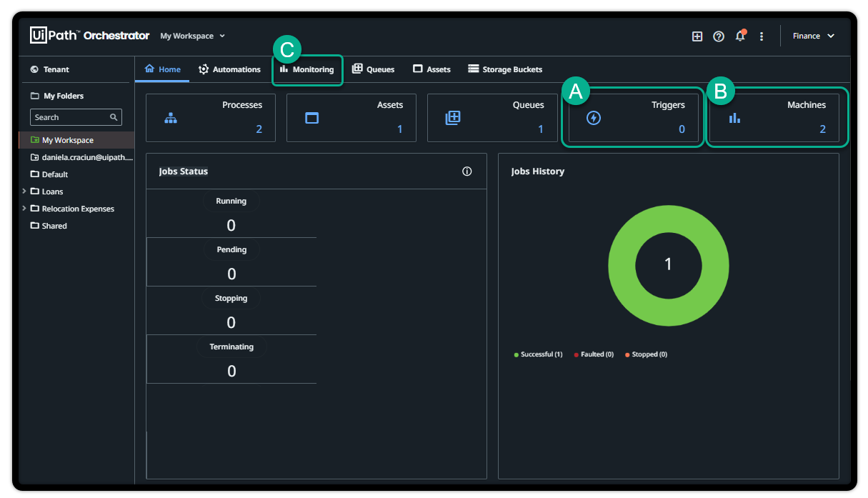Click the Machines count 2
Viewport: 868px width, 498px height.
point(822,129)
